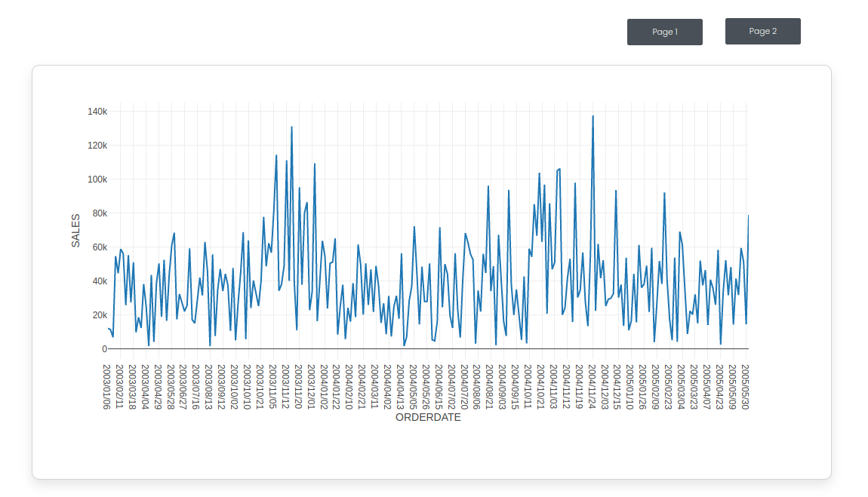Click the 0 y-axis tick label
Image resolution: width=868 pixels, height=497 pixels.
(x=104, y=349)
